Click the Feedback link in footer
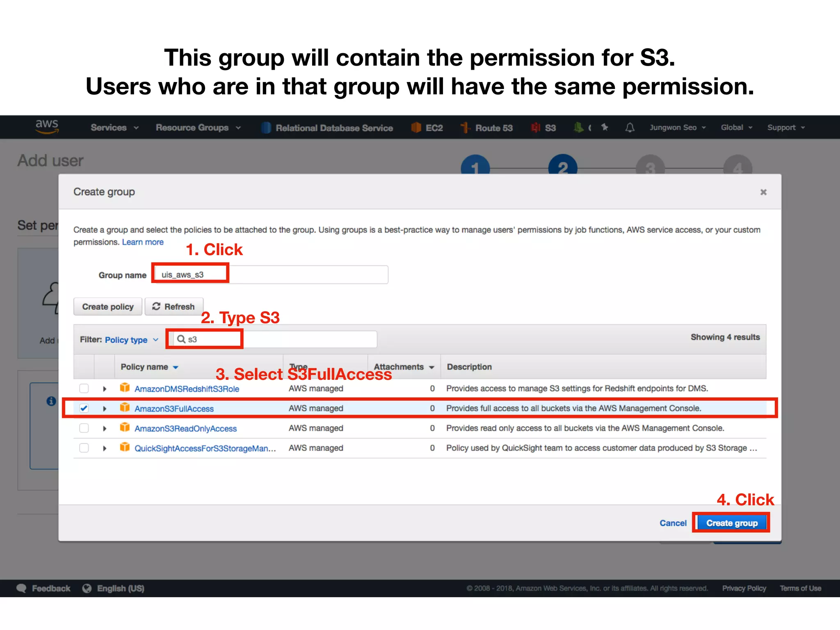840x630 pixels. click(x=51, y=588)
